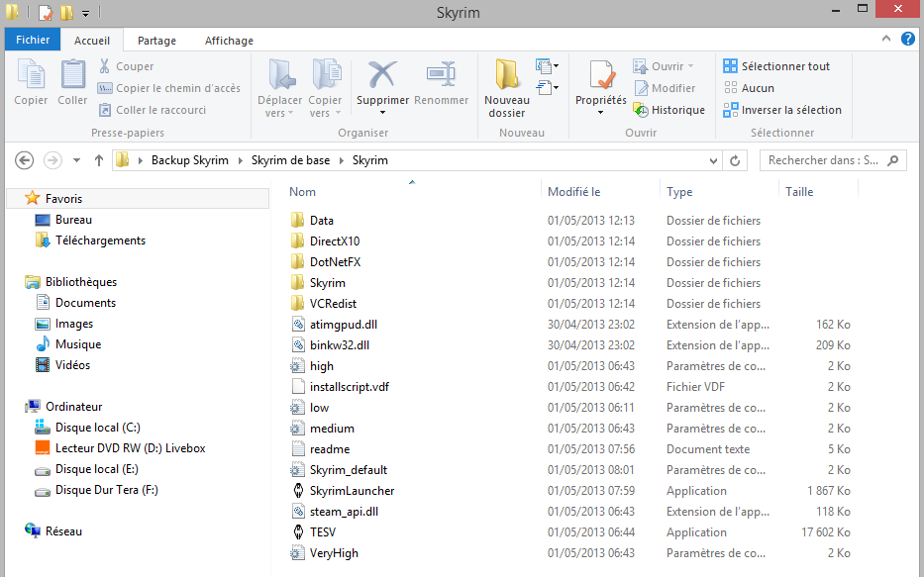Switch to the Affichage tab
The height and width of the screenshot is (577, 924).
click(x=229, y=40)
